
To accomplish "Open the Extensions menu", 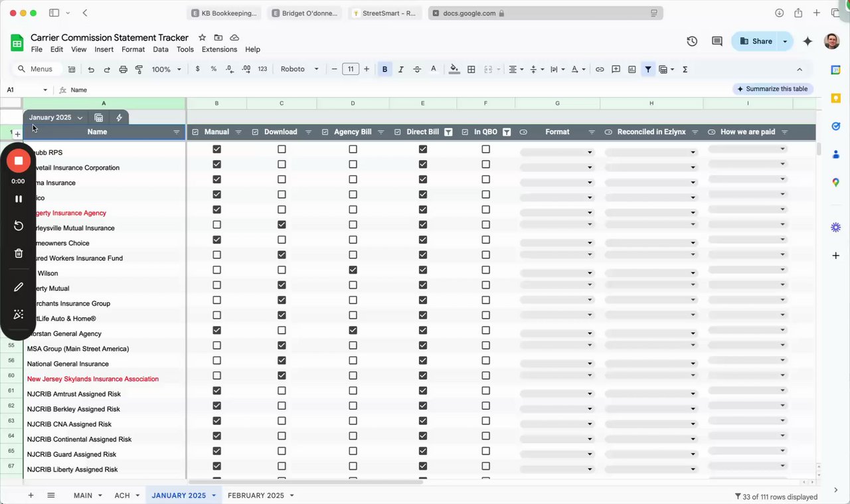I will pyautogui.click(x=219, y=50).
